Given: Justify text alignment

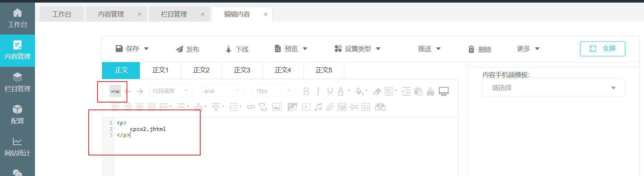Looking at the screenshot, I should [x=152, y=107].
